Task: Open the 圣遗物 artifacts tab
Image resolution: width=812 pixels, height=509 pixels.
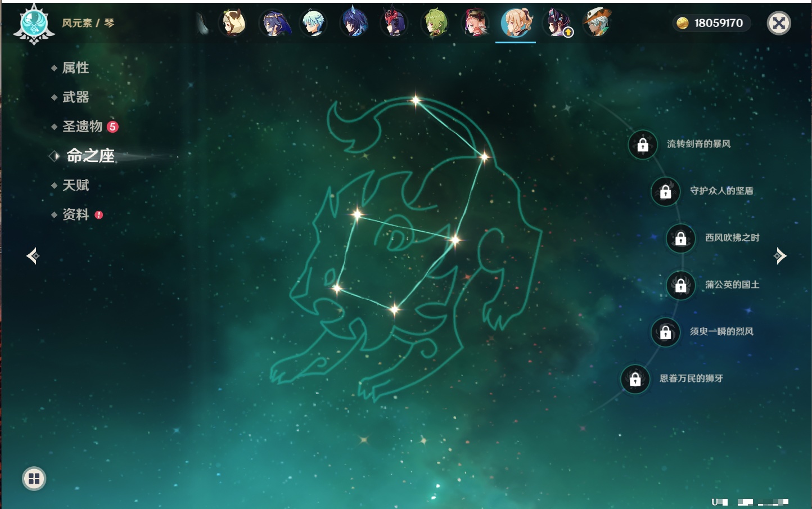Action: (x=82, y=127)
